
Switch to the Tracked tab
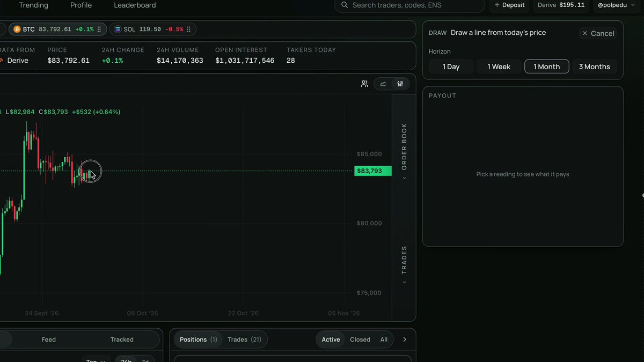click(x=122, y=339)
